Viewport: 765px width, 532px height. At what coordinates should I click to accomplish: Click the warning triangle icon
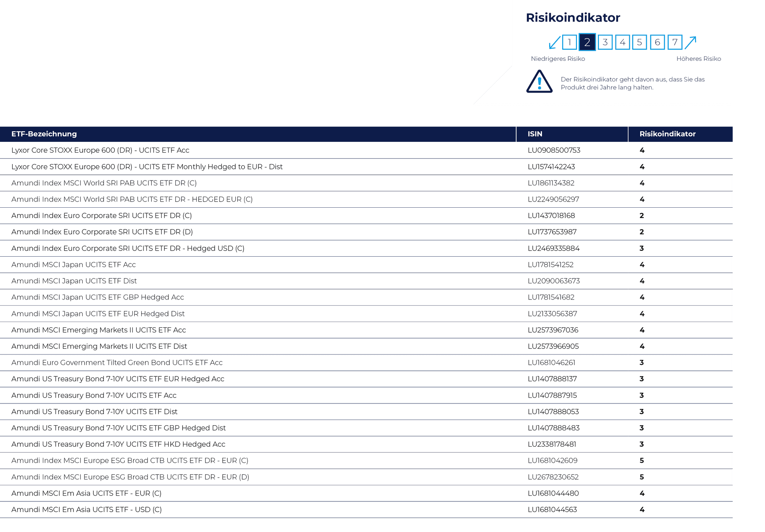point(539,82)
